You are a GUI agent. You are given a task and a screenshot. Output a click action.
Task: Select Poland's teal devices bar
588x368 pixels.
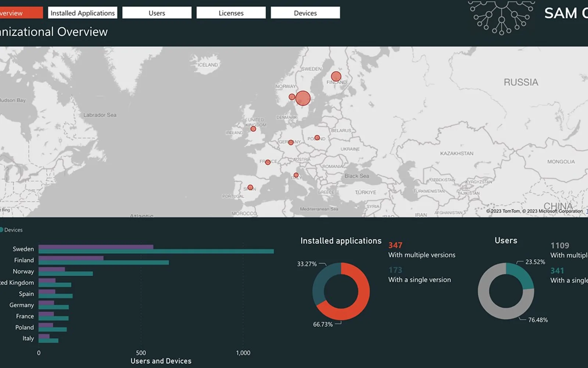coord(53,329)
